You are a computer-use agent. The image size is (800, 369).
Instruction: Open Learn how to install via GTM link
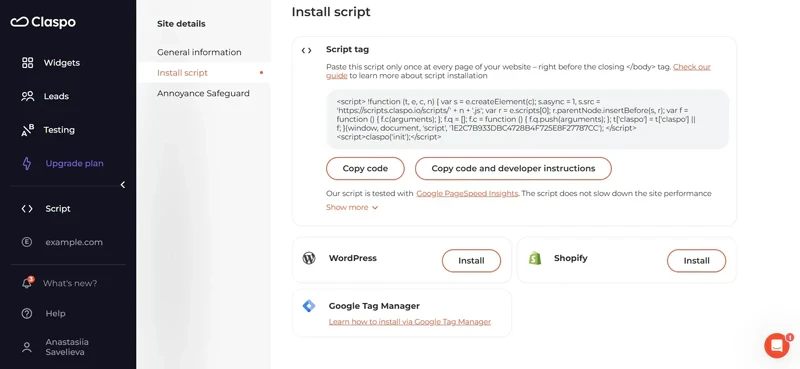[410, 322]
